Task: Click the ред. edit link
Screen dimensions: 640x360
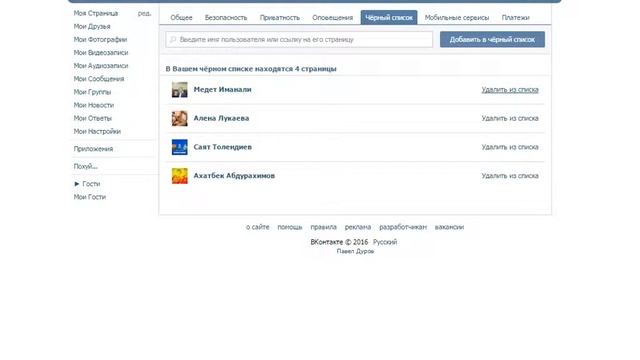Action: [144, 13]
